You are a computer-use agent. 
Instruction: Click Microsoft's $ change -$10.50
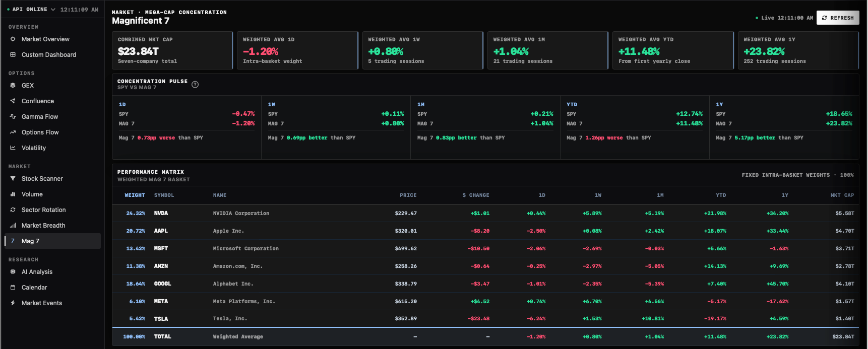point(478,249)
